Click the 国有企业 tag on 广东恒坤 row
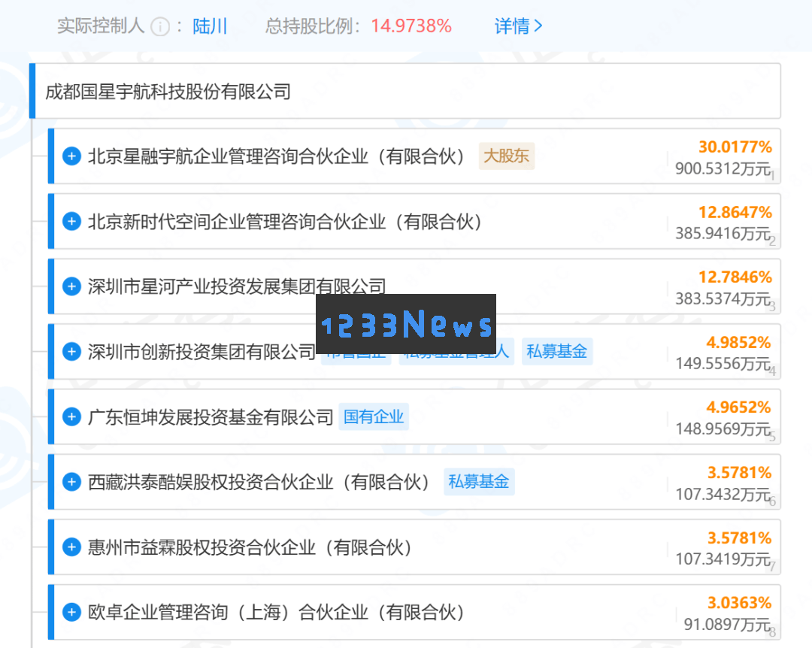 click(374, 416)
